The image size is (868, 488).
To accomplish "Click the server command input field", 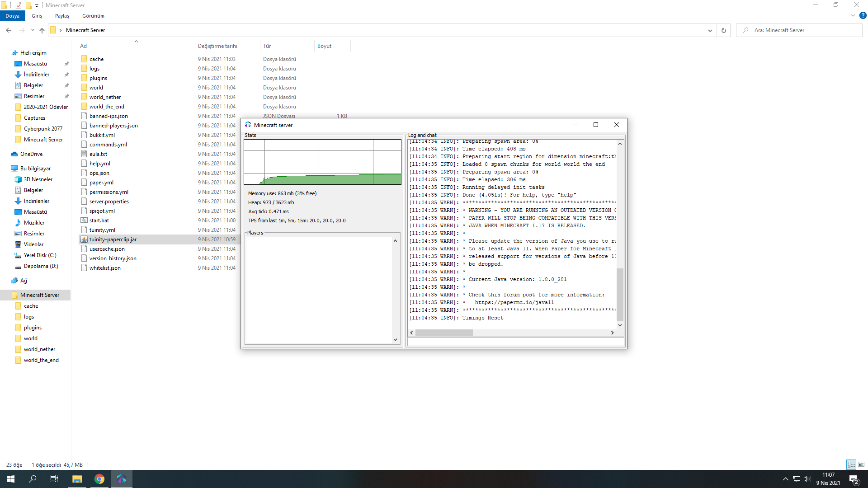I will (515, 342).
